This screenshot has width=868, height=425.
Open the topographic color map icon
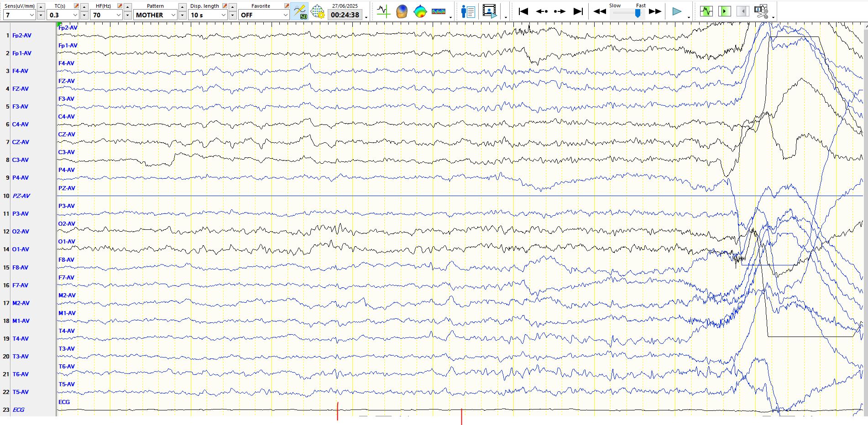420,11
